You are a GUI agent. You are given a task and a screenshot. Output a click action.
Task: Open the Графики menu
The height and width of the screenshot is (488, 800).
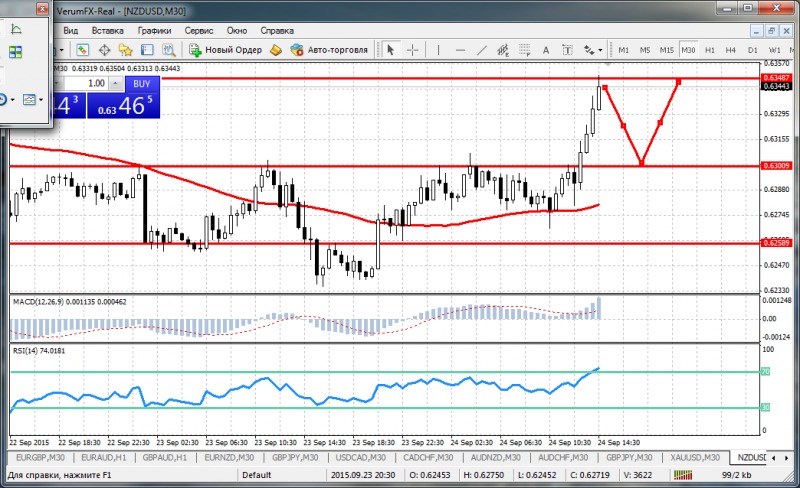pyautogui.click(x=154, y=31)
